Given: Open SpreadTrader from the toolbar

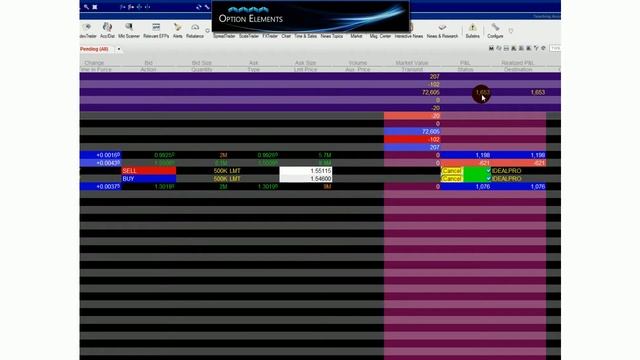Looking at the screenshot, I should click(224, 36).
